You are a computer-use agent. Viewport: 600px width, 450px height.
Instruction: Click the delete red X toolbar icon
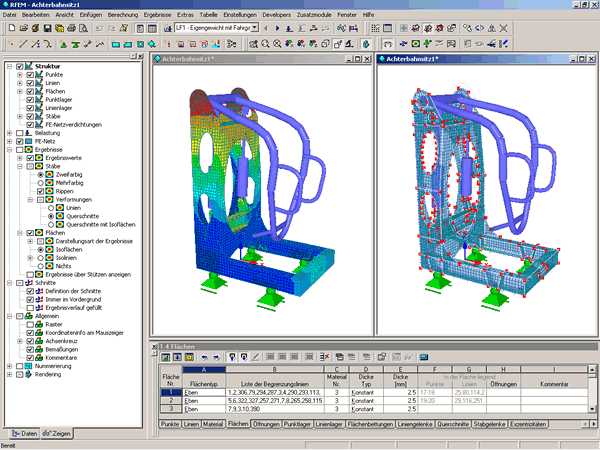pos(504,28)
